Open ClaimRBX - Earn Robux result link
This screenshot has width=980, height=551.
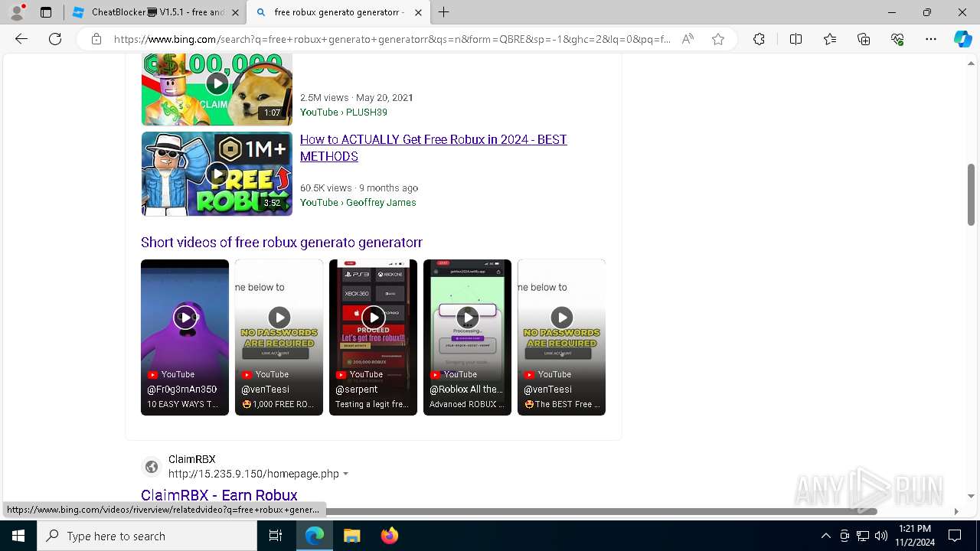pyautogui.click(x=219, y=495)
